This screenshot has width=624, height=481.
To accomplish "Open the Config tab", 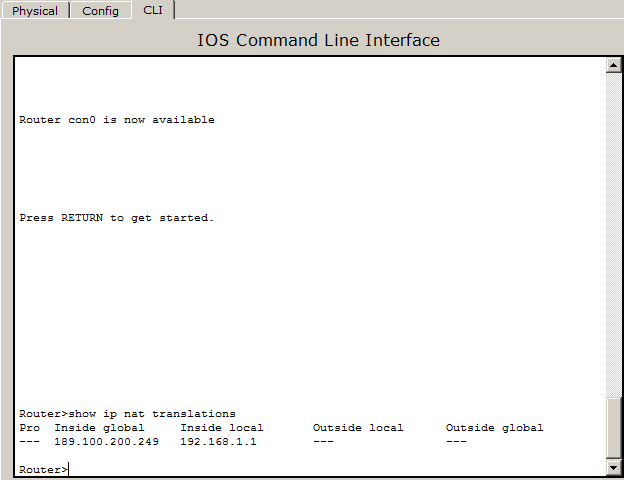I will [x=100, y=11].
